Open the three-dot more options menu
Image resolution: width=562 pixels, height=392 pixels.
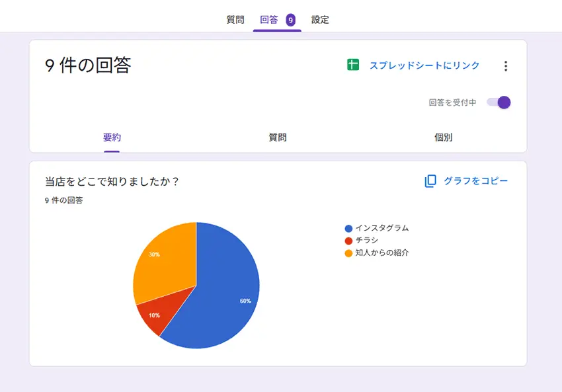pos(506,66)
